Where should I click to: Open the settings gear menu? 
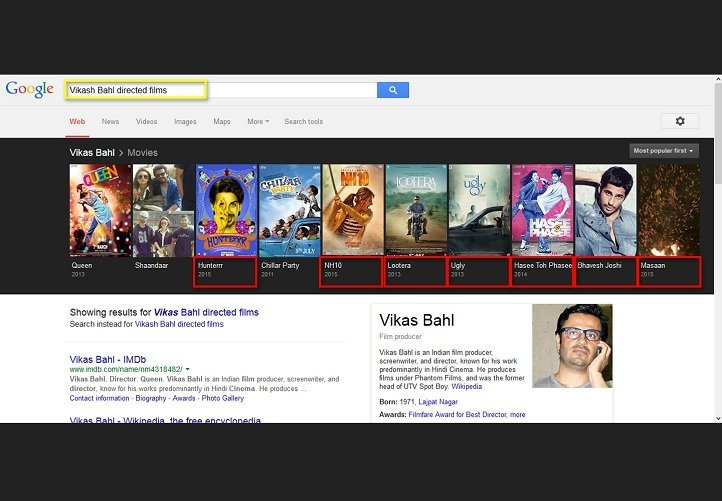tap(680, 121)
